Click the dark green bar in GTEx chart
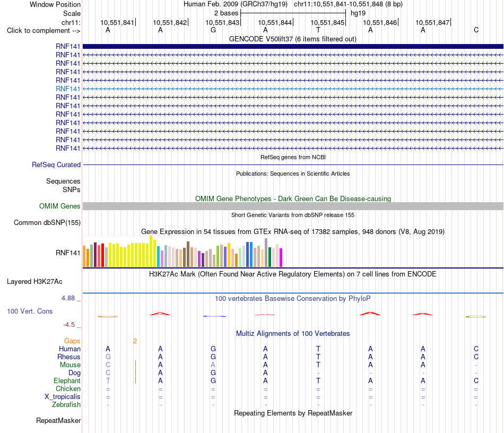 tap(270, 257)
